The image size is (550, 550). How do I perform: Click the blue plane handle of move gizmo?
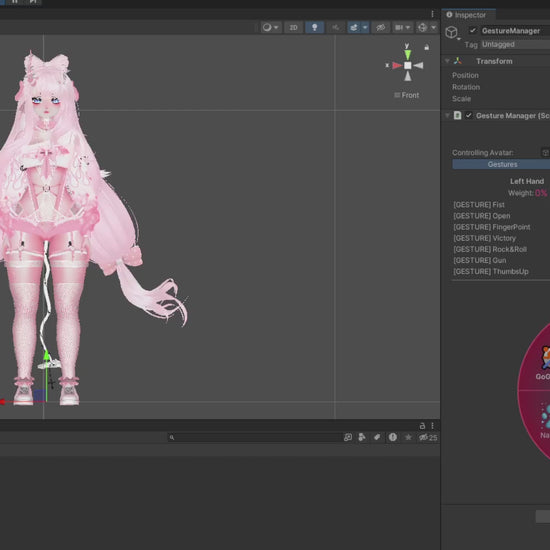[x=39, y=395]
